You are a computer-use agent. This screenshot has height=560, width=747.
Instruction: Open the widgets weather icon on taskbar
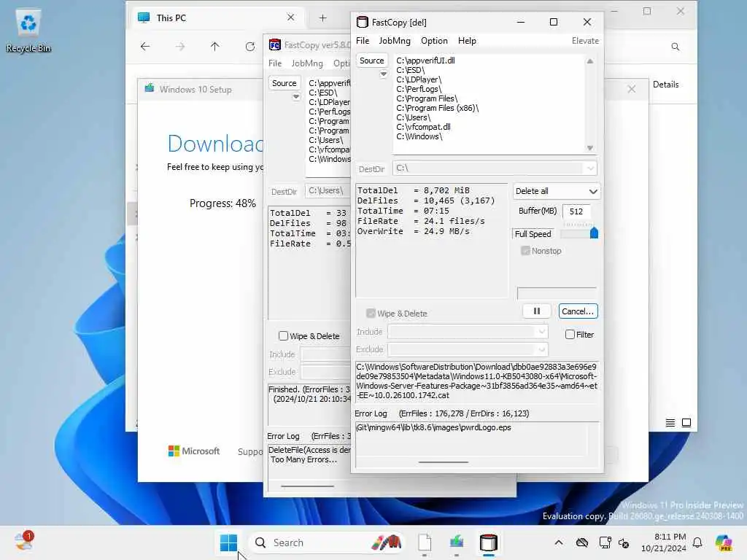(x=24, y=542)
